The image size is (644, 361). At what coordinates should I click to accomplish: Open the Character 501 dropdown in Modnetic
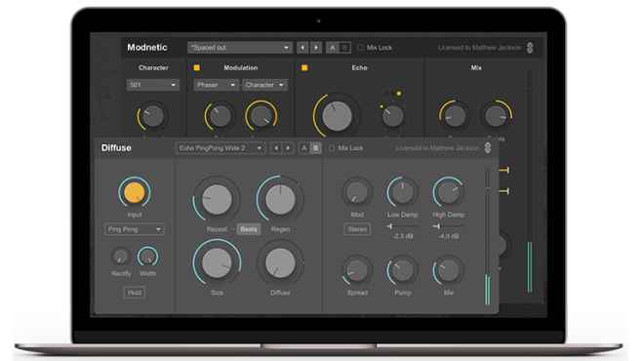click(x=152, y=85)
